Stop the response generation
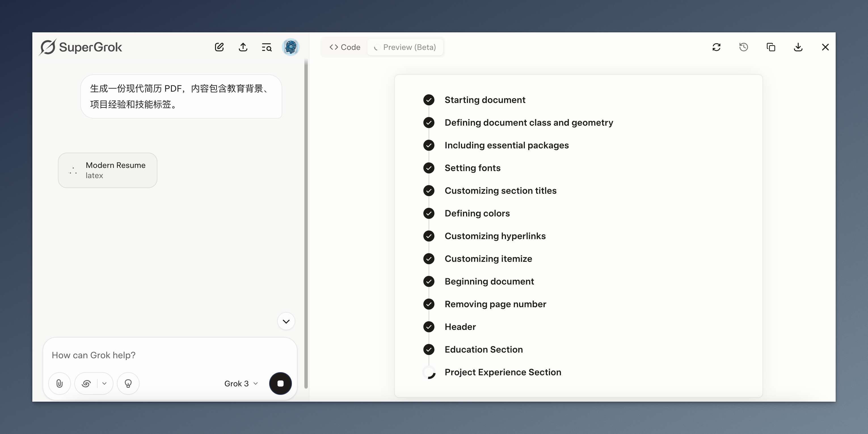Screen dimensions: 868x434 (280, 384)
